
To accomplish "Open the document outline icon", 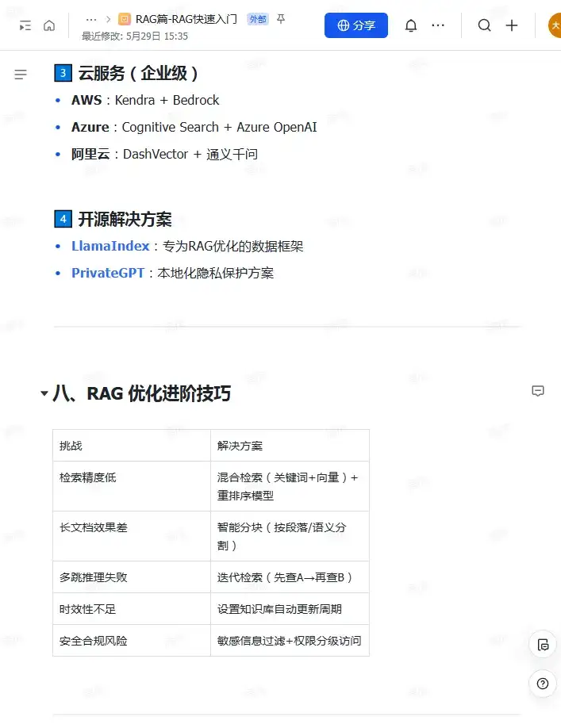I will click(x=21, y=75).
